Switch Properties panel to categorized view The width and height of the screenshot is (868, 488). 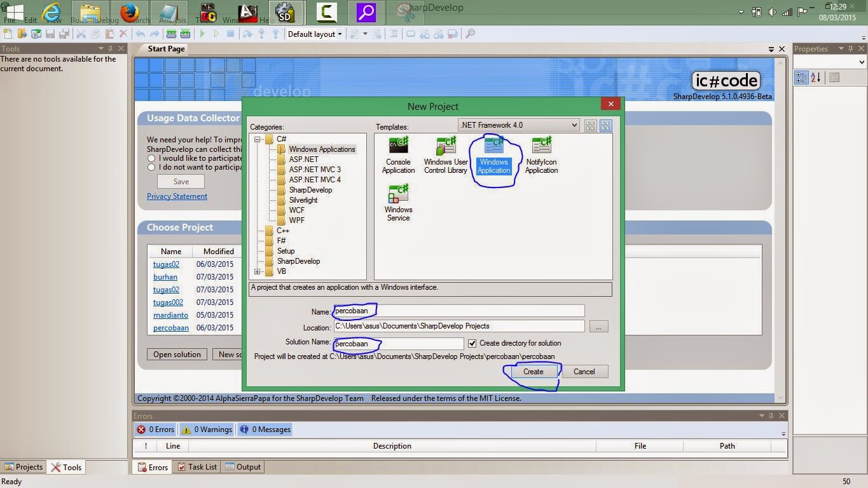click(x=801, y=78)
